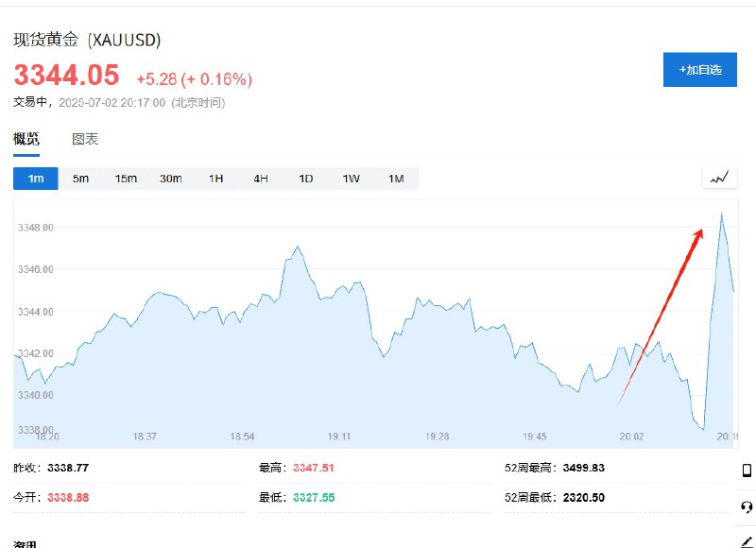Select the 1m timeframe
This screenshot has height=548, width=756.
tap(36, 179)
